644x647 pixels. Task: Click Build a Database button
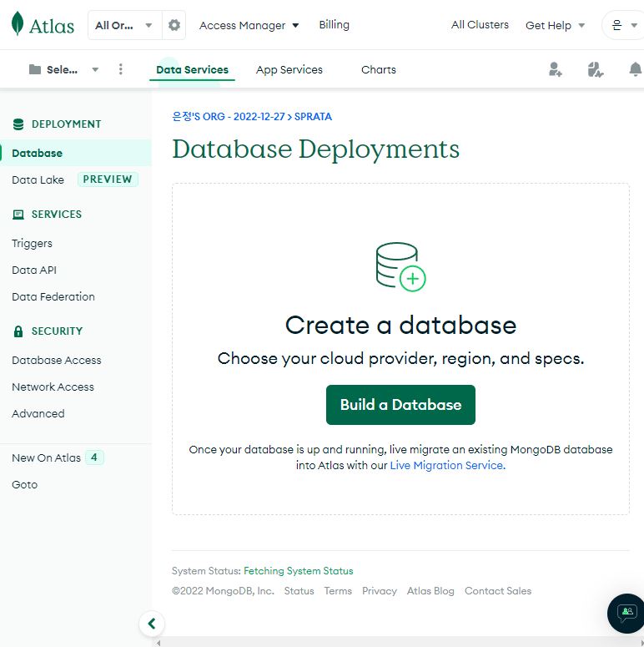[x=400, y=405]
